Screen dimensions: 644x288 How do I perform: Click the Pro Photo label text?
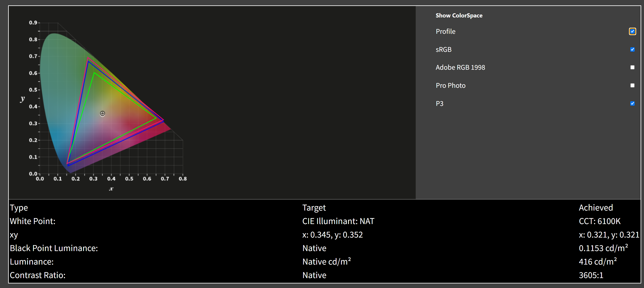coord(450,86)
